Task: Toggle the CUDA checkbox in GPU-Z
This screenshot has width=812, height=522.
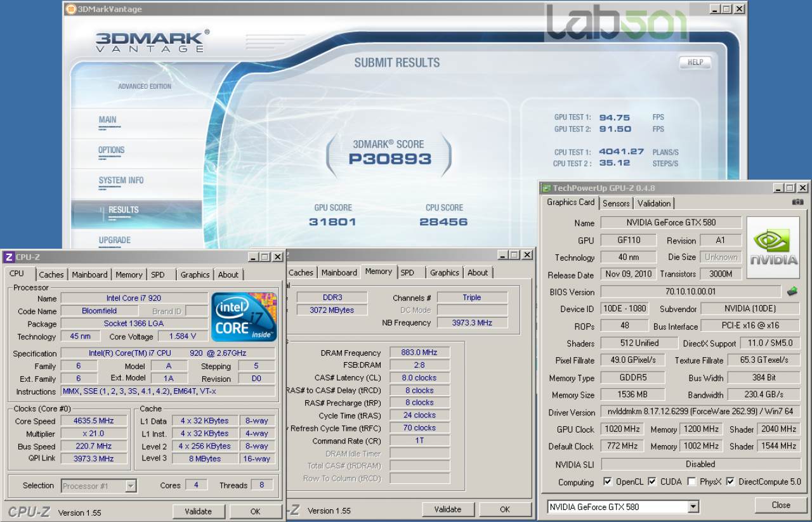Action: coord(652,481)
